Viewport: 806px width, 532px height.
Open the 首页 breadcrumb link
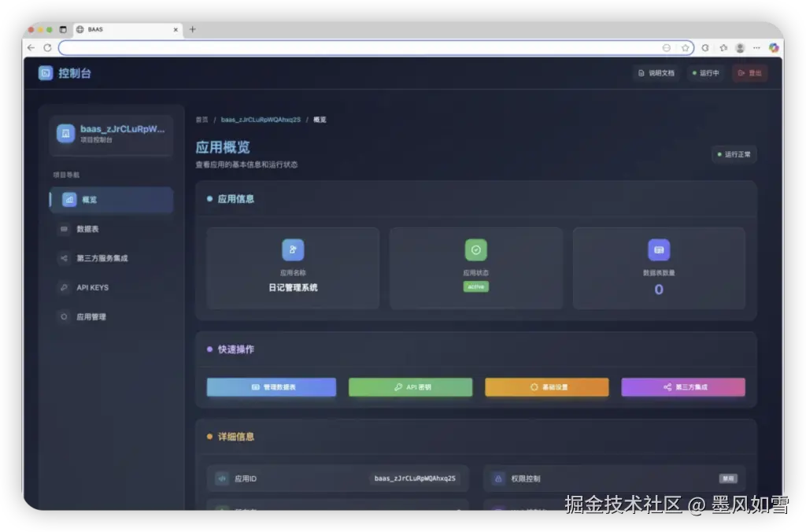pos(201,120)
